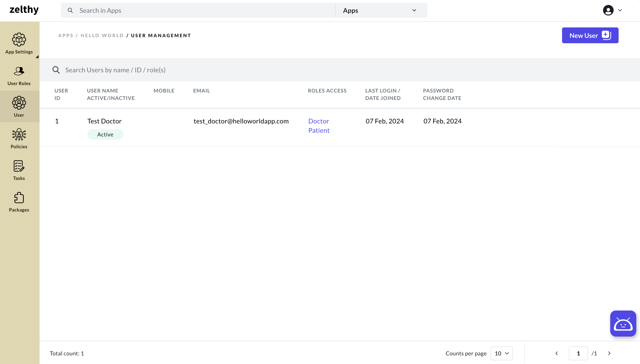
Task: Open the Packages panel
Action: coord(19,202)
